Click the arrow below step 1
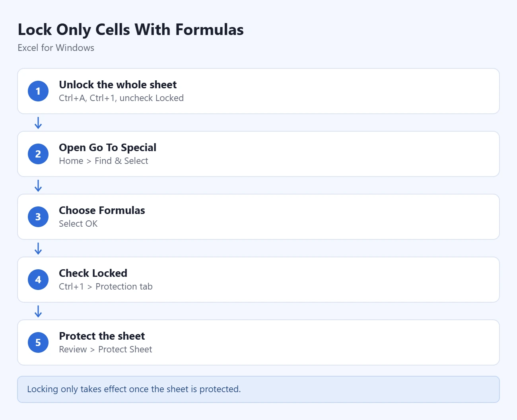 click(x=38, y=123)
